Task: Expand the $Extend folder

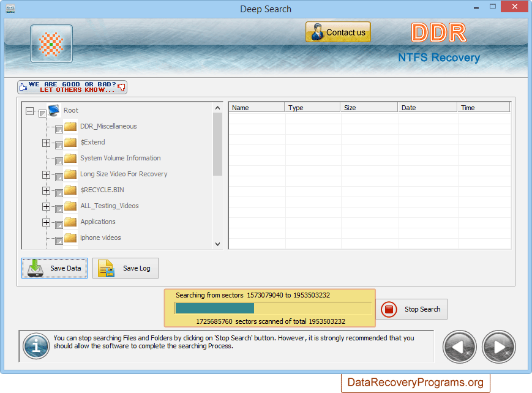Action: 46,143
